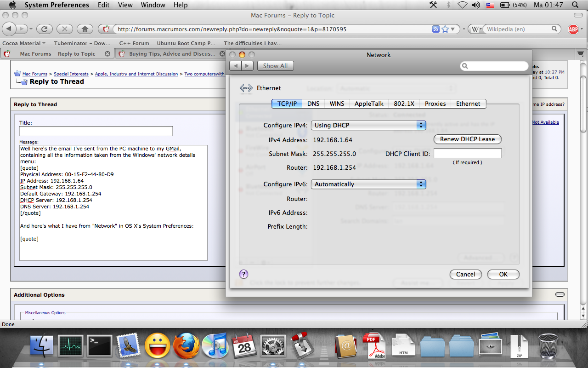
Task: Open the Not Available link
Action: [x=546, y=122]
